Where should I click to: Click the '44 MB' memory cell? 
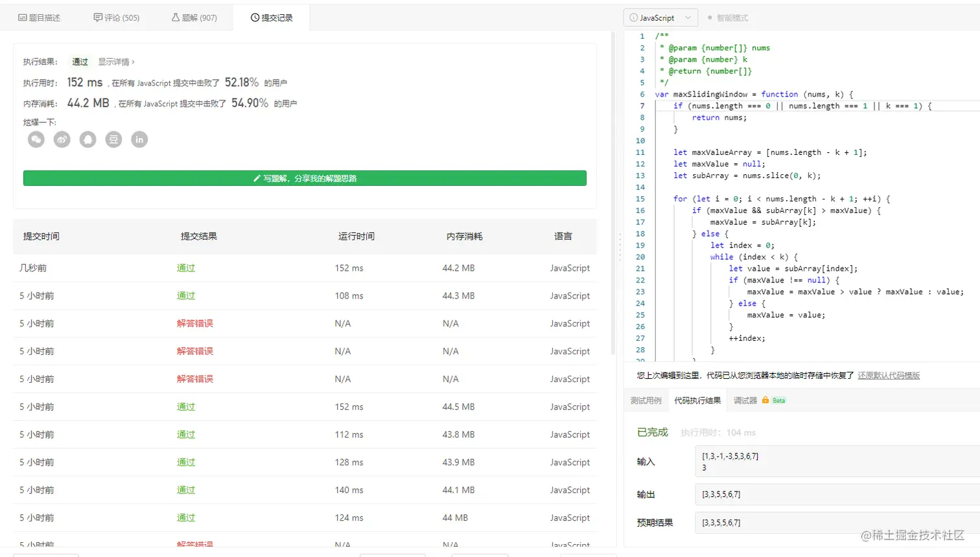455,518
